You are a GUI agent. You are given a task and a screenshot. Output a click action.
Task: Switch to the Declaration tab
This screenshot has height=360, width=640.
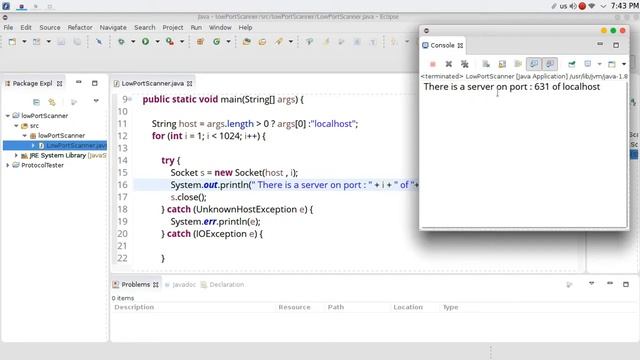222,284
